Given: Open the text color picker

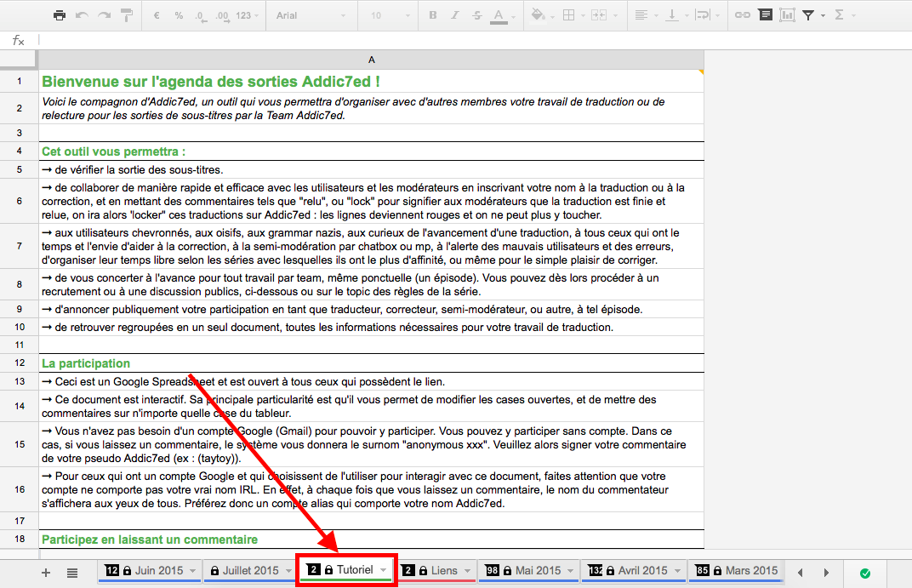Looking at the screenshot, I should click(499, 15).
